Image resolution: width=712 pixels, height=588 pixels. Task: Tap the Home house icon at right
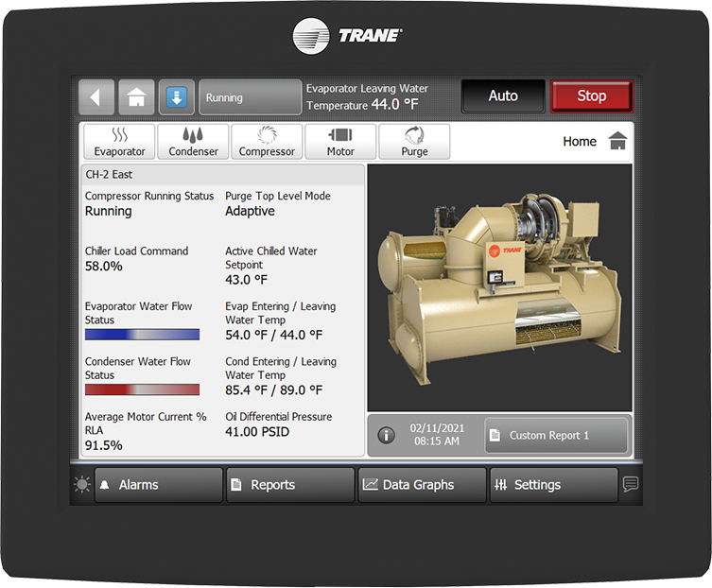tap(618, 141)
